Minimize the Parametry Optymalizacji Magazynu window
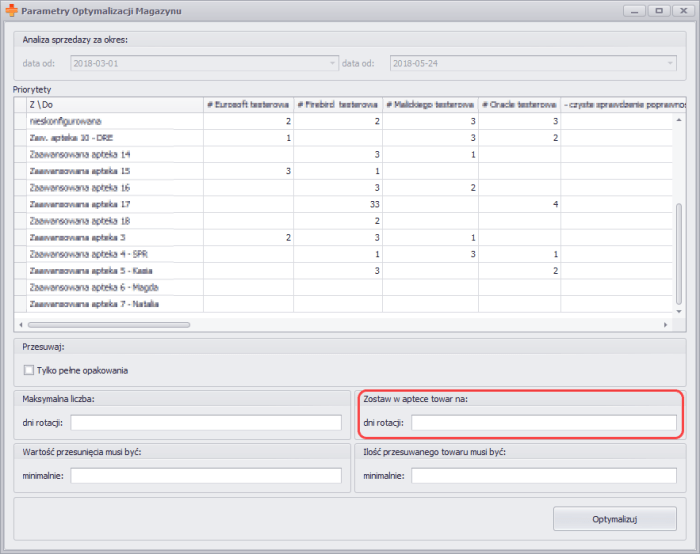Viewport: 700px width, 554px height. tap(633, 10)
